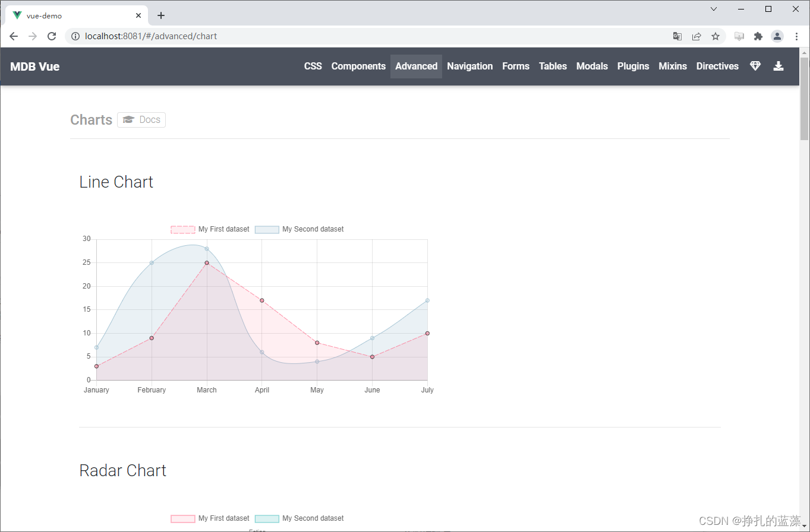Toggle My Second dataset in line chart legend
The image size is (810, 532).
[299, 229]
